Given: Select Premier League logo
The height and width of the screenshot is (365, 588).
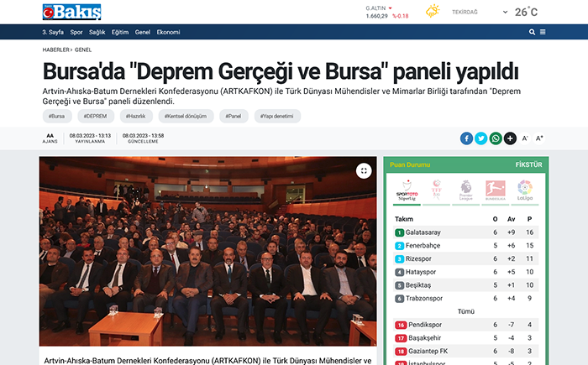Looking at the screenshot, I should click(x=465, y=190).
